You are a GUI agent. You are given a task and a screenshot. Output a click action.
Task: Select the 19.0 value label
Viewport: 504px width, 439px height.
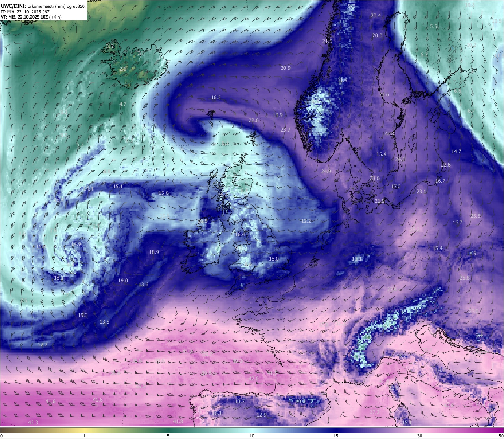tap(123, 281)
